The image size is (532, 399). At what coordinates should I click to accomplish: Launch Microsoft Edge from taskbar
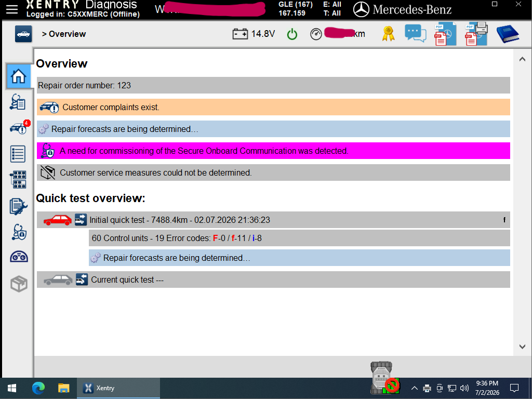click(x=38, y=388)
